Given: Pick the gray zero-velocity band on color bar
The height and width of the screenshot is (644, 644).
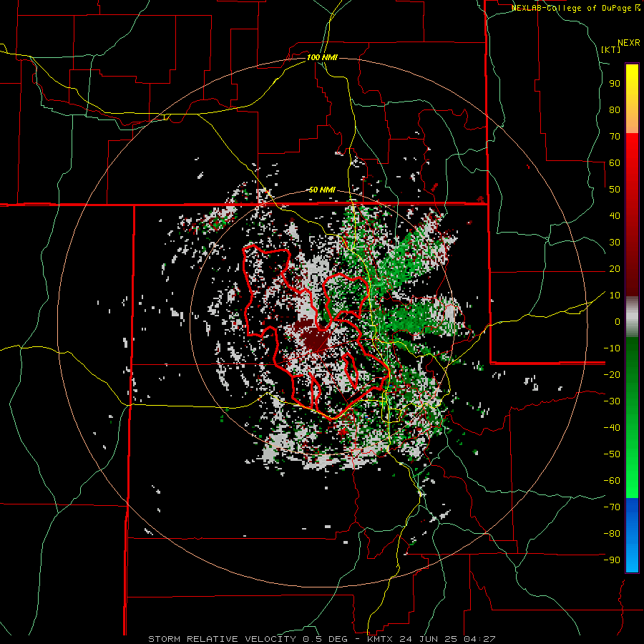Looking at the screenshot, I should pyautogui.click(x=632, y=317).
